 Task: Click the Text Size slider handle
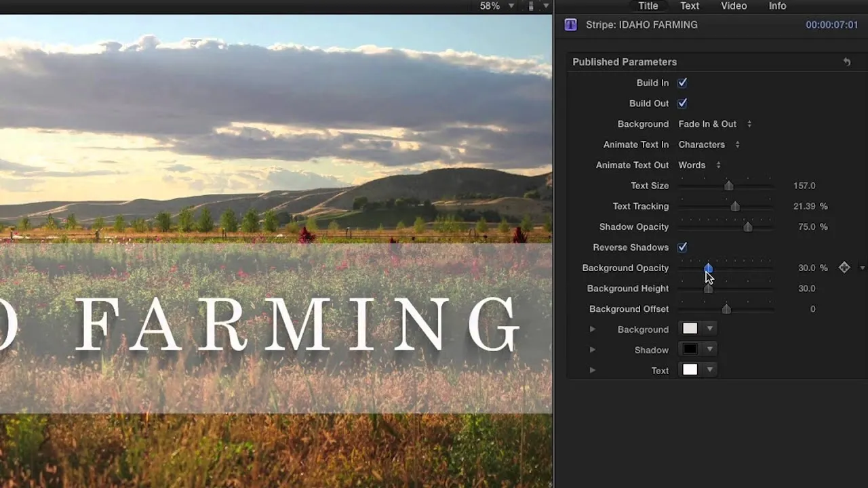(729, 186)
